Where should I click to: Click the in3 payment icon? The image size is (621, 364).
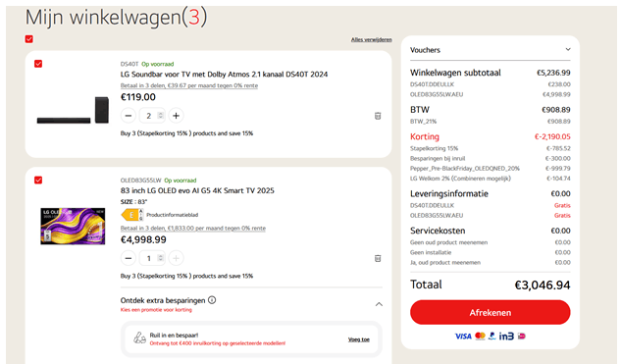tap(506, 337)
